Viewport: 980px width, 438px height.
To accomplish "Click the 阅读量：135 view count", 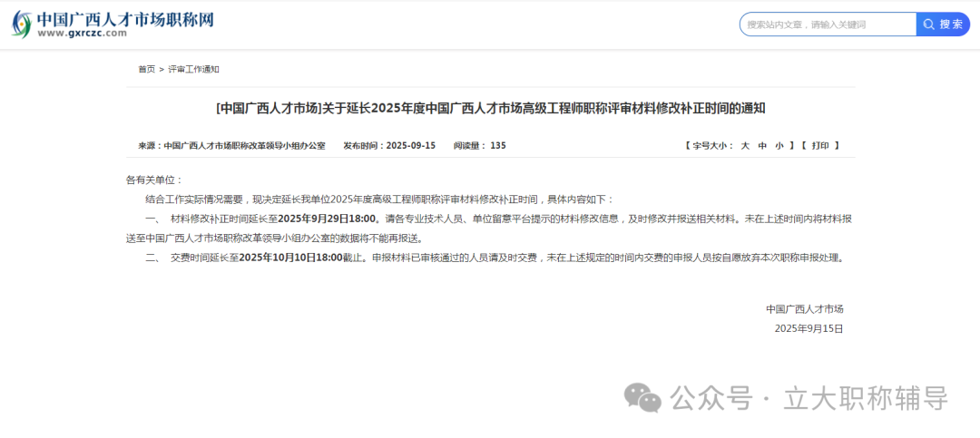I will (480, 146).
